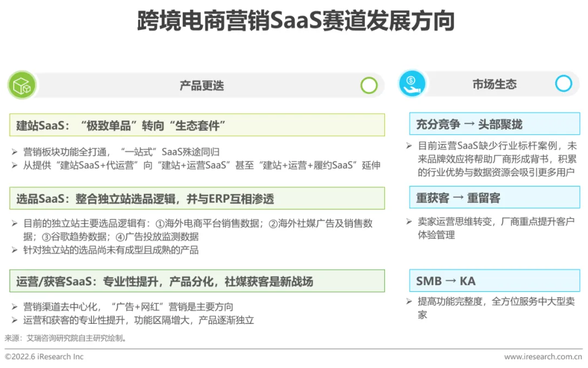Click the arrow bullet before 提高功能完整度
This screenshot has width=588, height=368.
point(409,301)
